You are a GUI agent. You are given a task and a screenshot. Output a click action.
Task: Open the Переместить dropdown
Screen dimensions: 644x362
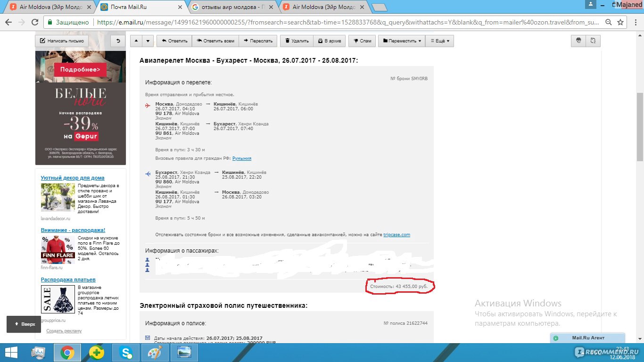[x=402, y=41]
